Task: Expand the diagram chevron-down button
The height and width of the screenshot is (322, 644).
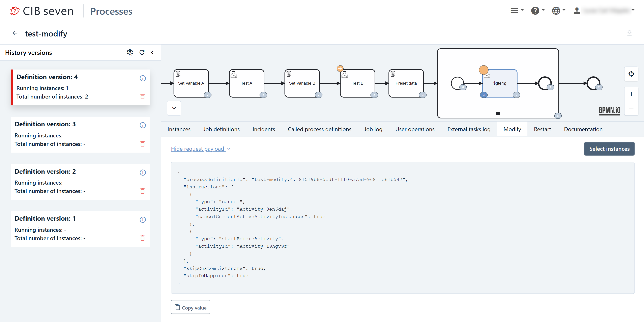Action: point(174,108)
